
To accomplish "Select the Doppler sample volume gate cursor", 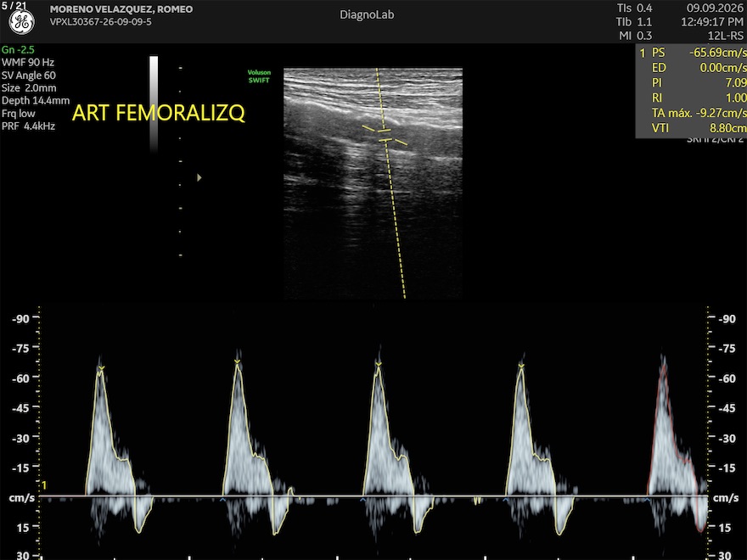I will coord(385,135).
